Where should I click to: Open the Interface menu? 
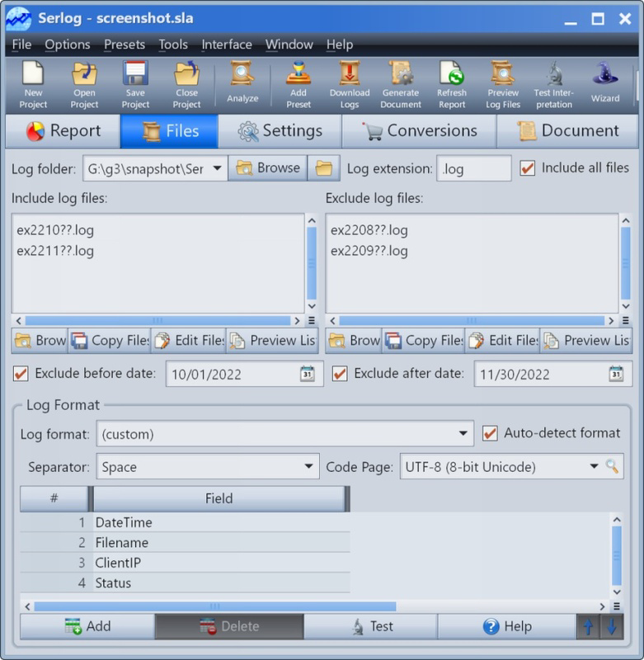pyautogui.click(x=227, y=45)
